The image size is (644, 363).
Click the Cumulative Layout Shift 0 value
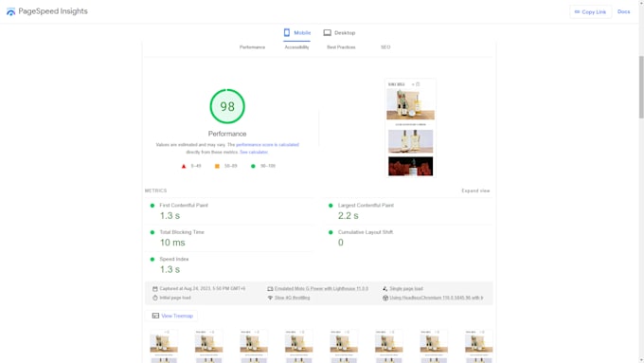[x=341, y=243]
